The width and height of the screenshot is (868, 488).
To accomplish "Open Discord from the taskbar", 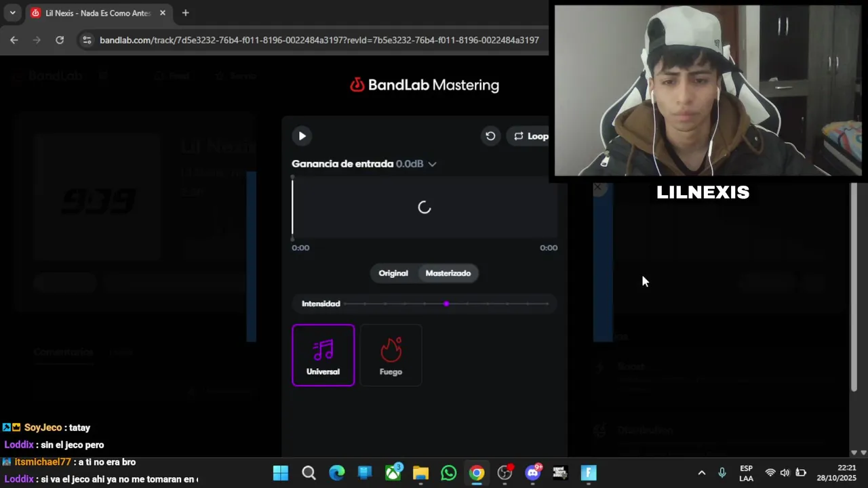I will pyautogui.click(x=533, y=473).
